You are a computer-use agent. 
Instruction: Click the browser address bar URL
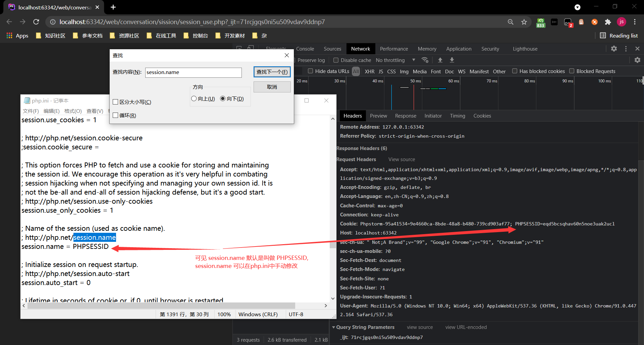coord(192,22)
